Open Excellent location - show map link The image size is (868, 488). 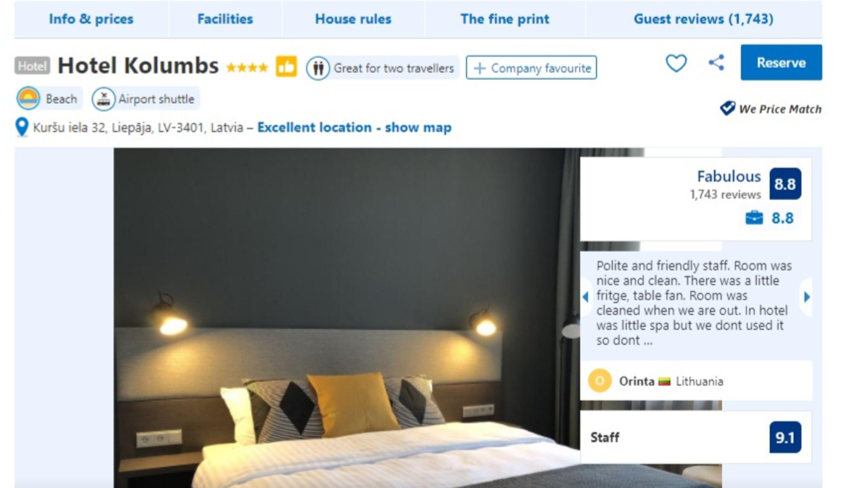pyautogui.click(x=354, y=128)
